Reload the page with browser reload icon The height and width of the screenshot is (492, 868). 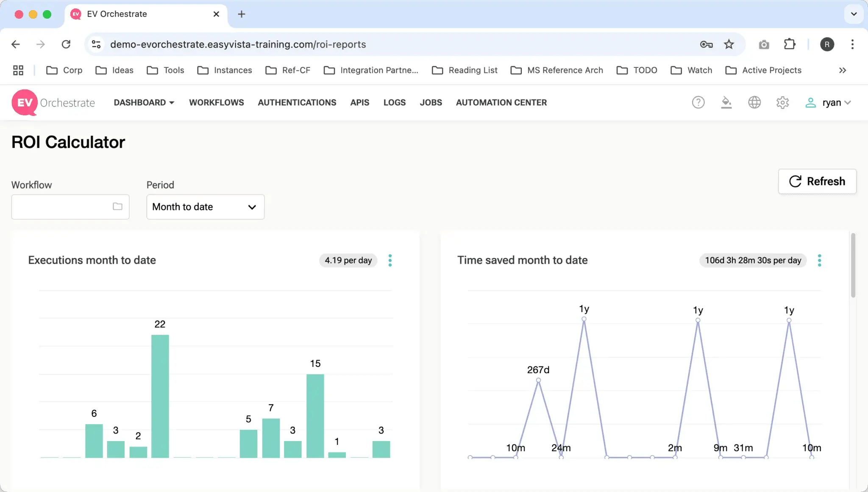[66, 44]
